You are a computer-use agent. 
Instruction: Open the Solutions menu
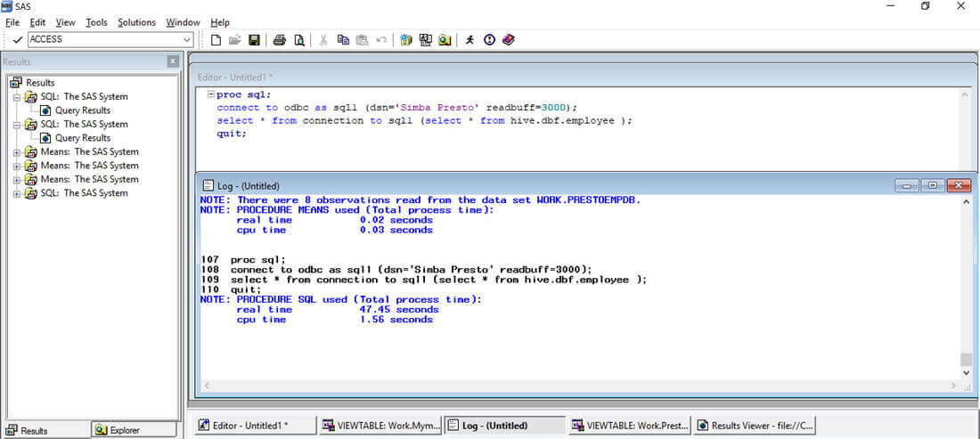[137, 22]
